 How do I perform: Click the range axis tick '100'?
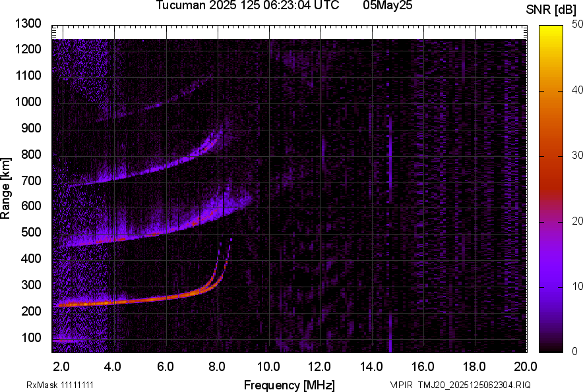[x=31, y=337]
